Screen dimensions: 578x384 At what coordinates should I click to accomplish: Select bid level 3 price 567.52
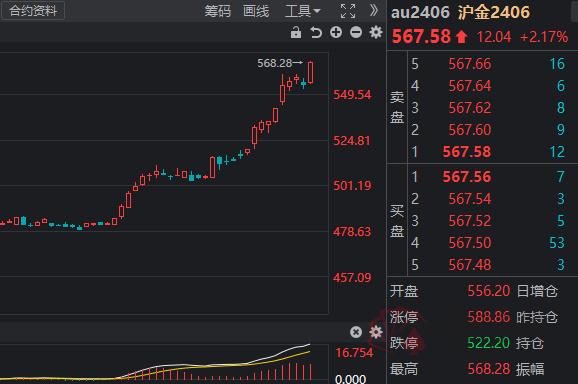[470, 221]
